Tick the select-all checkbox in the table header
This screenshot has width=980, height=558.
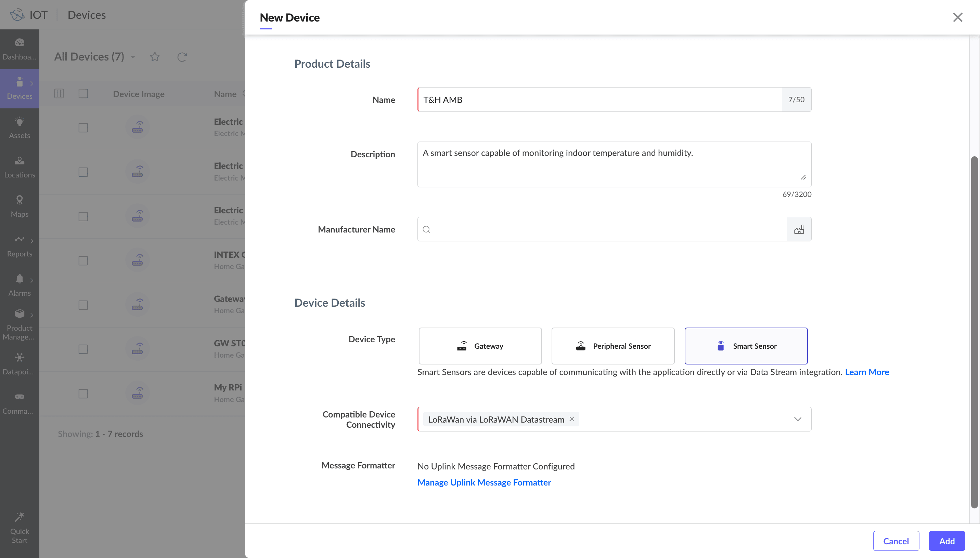(x=83, y=93)
